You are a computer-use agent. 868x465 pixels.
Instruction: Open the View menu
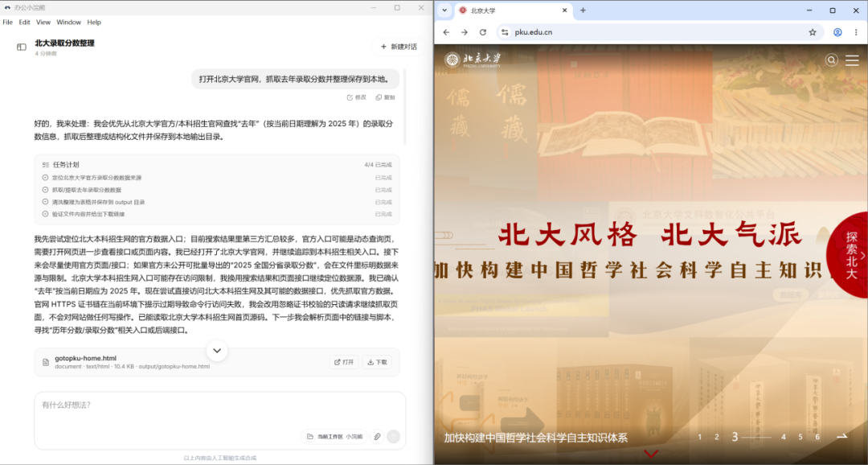coord(43,23)
